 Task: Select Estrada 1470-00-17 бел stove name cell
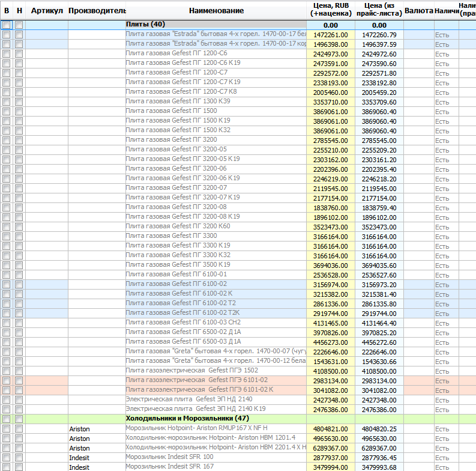[x=216, y=34]
